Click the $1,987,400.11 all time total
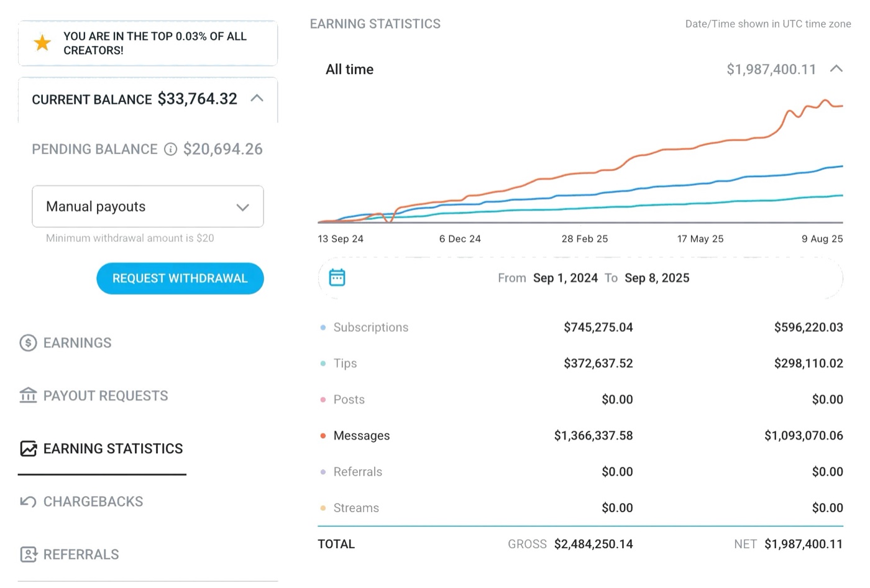Screen dimensions: 870x588 click(771, 69)
